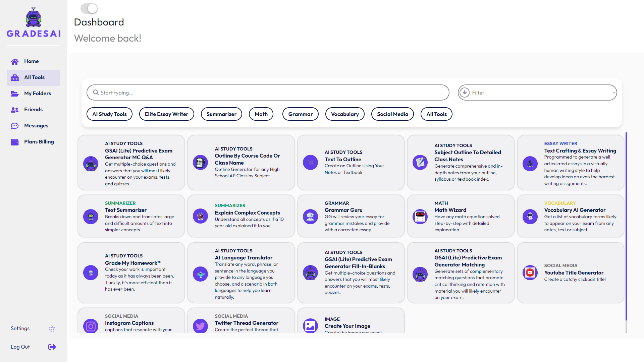Click the Start typing search field
Viewport: 644px width, 362px height.
(x=268, y=93)
